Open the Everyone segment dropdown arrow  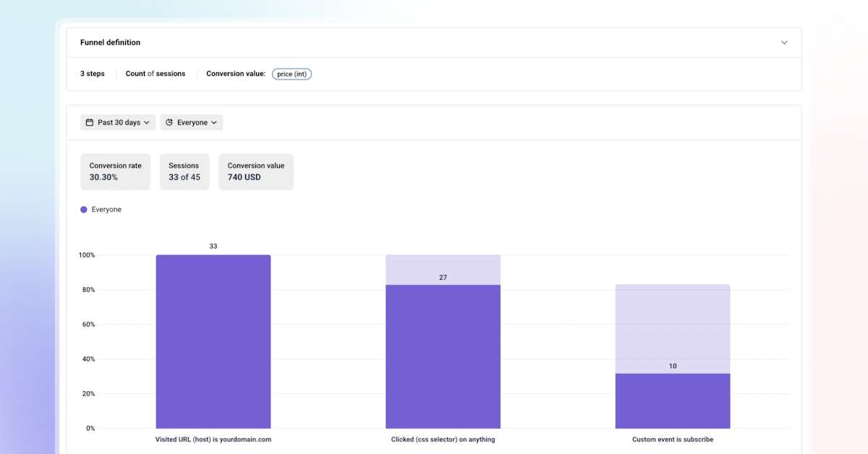click(214, 123)
